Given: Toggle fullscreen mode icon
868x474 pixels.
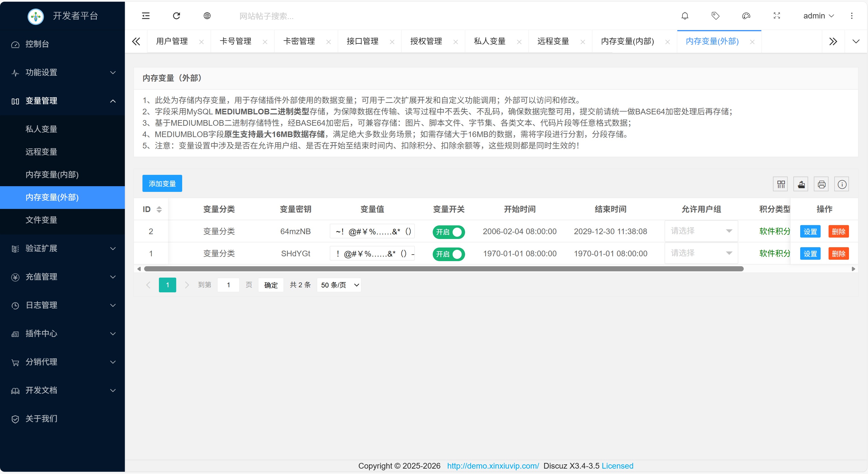Looking at the screenshot, I should pos(777,16).
